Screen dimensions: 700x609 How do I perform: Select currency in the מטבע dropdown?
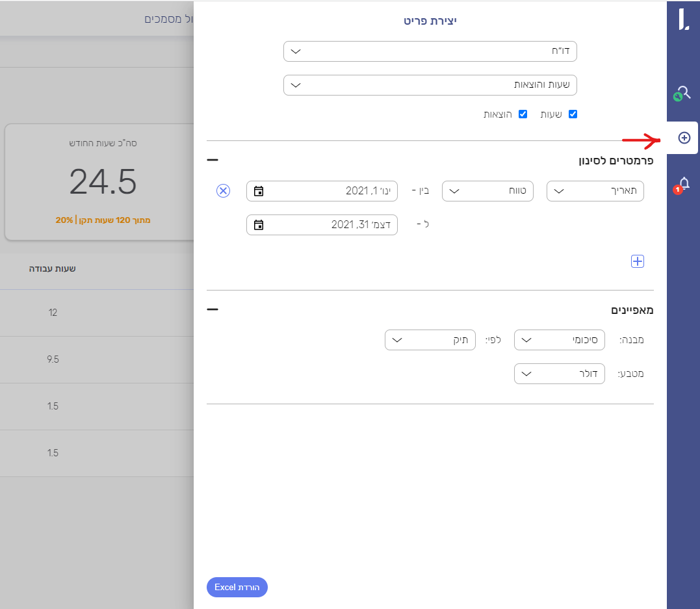click(559, 374)
